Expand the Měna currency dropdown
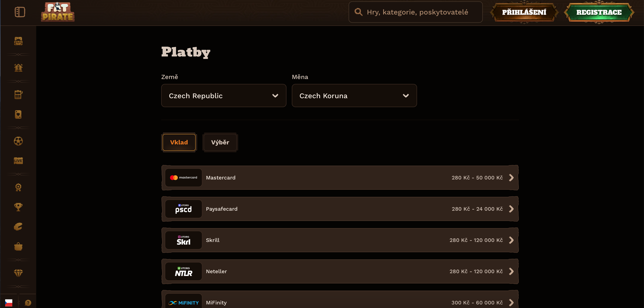This screenshot has width=644, height=308. click(354, 96)
